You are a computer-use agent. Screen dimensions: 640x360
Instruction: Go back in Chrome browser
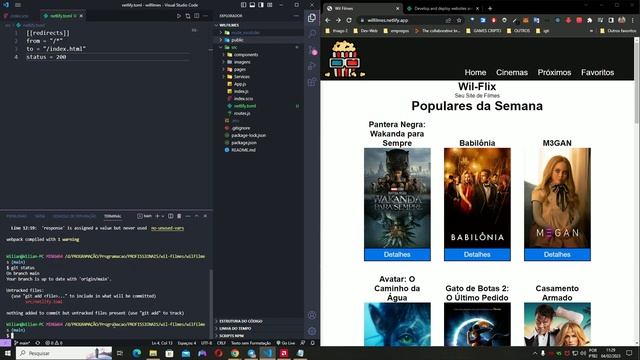(328, 20)
